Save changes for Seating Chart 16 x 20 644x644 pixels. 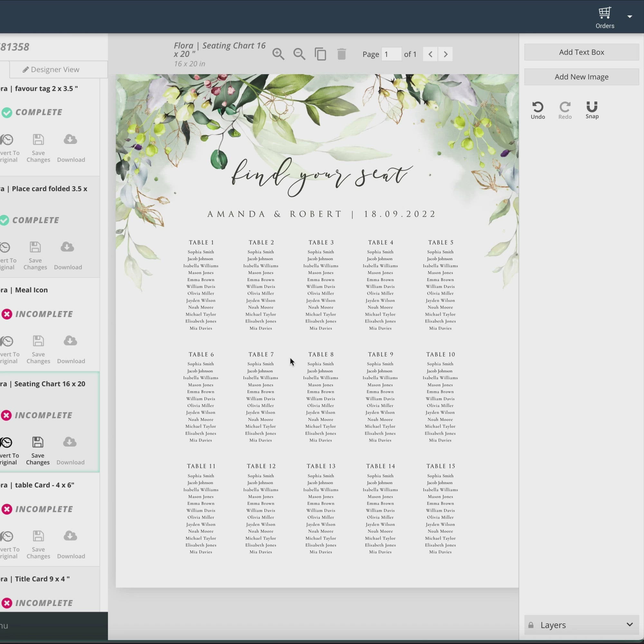pyautogui.click(x=38, y=451)
